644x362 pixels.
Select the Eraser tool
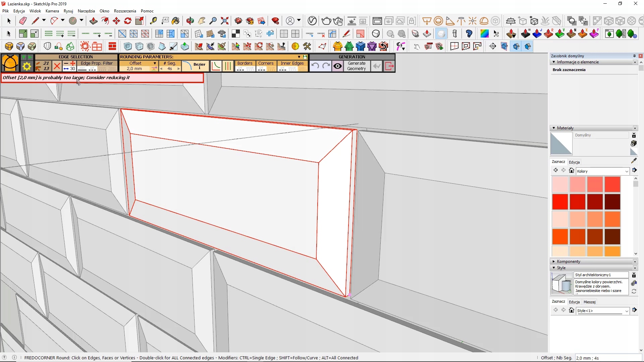pyautogui.click(x=23, y=21)
